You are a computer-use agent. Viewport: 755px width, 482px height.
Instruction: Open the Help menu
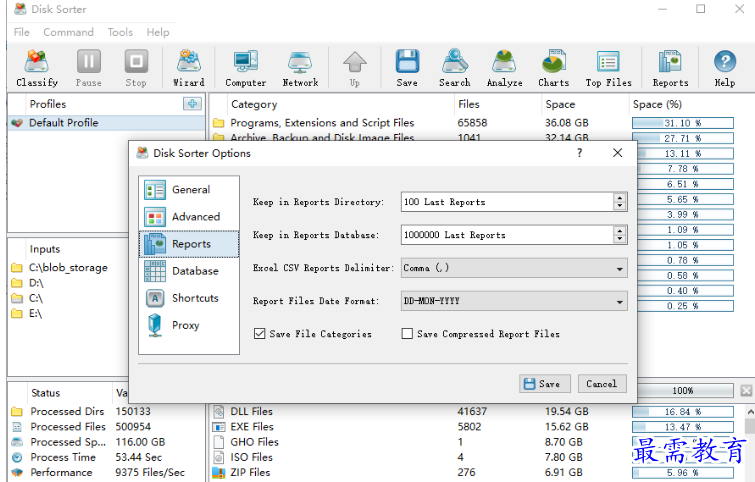point(158,32)
